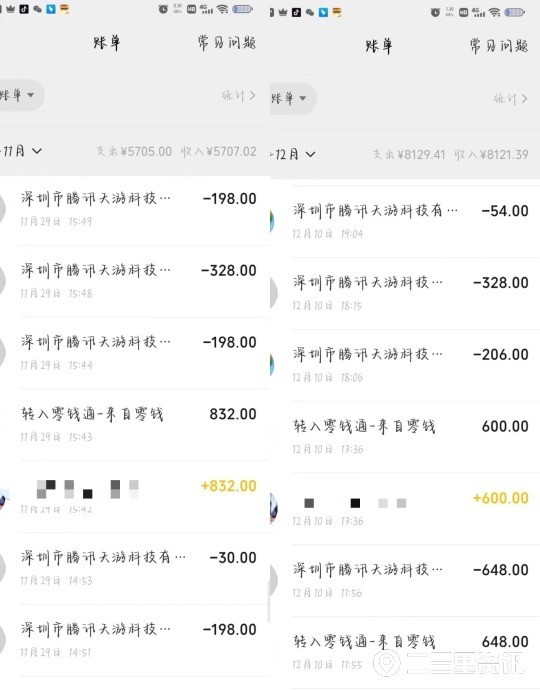Tap 常见问题 on the left header
This screenshot has width=540, height=691.
pos(227,43)
